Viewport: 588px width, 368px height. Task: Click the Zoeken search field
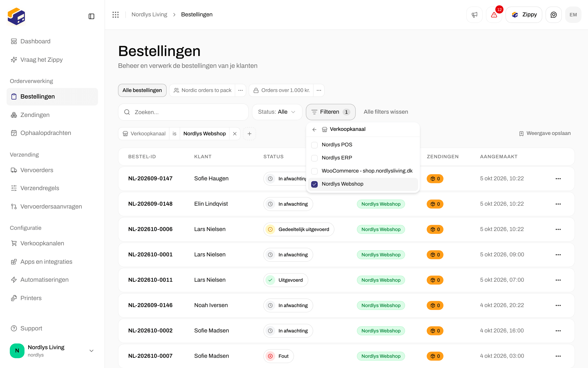pos(183,112)
